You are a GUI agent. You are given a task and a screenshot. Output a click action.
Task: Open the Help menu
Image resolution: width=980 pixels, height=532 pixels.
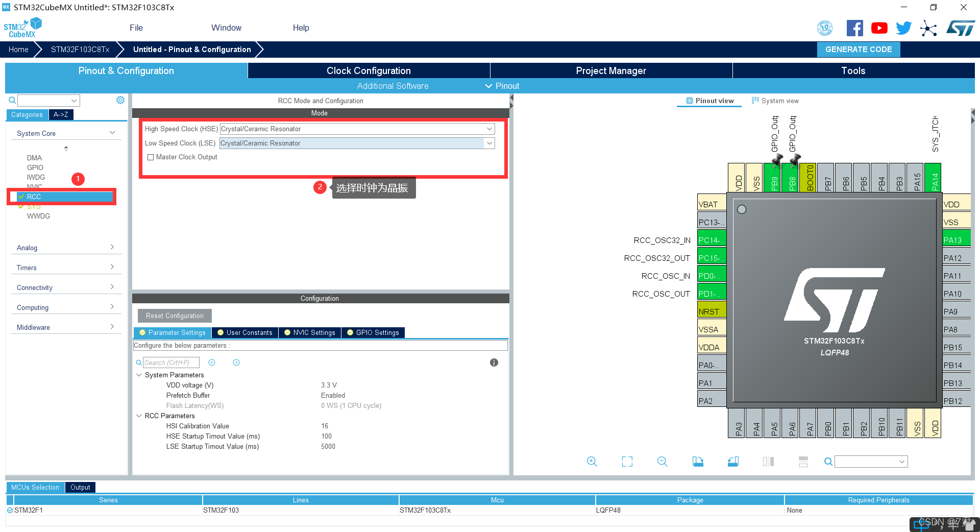coord(301,28)
